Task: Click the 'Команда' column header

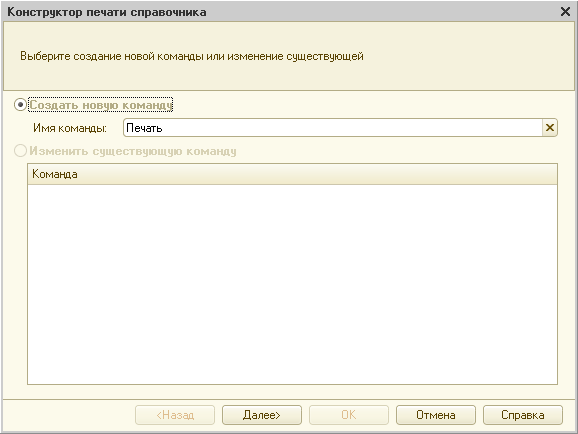Action: (292, 174)
